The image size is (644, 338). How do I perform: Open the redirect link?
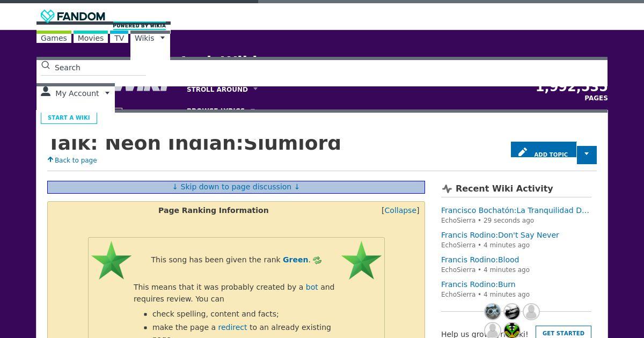click(x=232, y=327)
